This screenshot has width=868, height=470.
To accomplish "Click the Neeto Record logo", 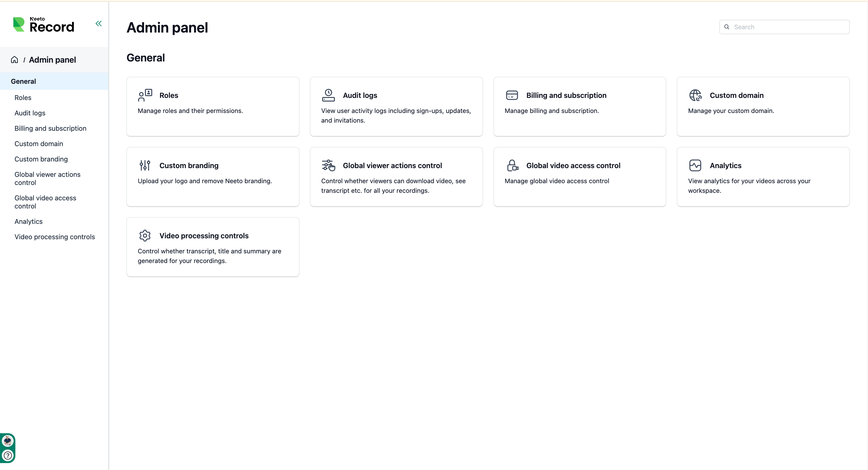I will [43, 25].
